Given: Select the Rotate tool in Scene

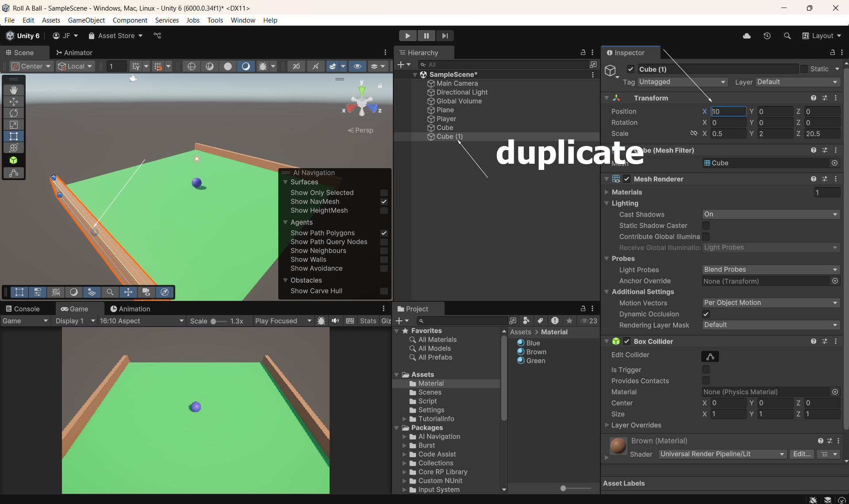Looking at the screenshot, I should pyautogui.click(x=14, y=113).
